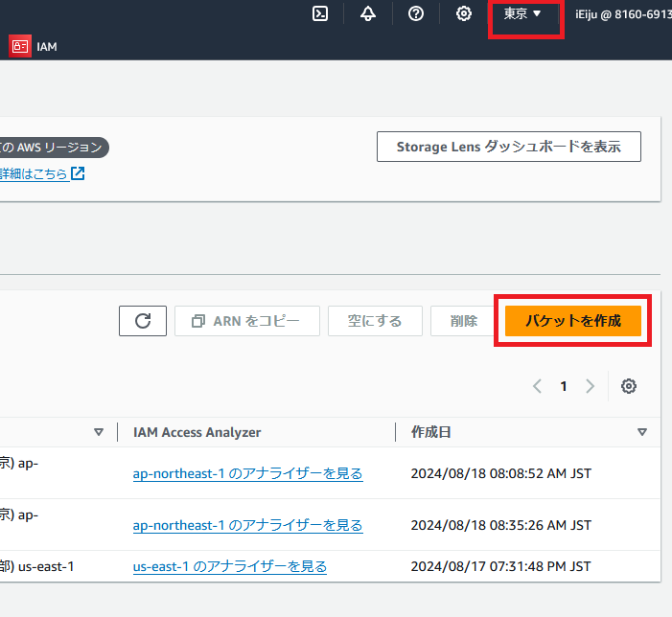Click the 作成日 column header text

click(x=430, y=432)
